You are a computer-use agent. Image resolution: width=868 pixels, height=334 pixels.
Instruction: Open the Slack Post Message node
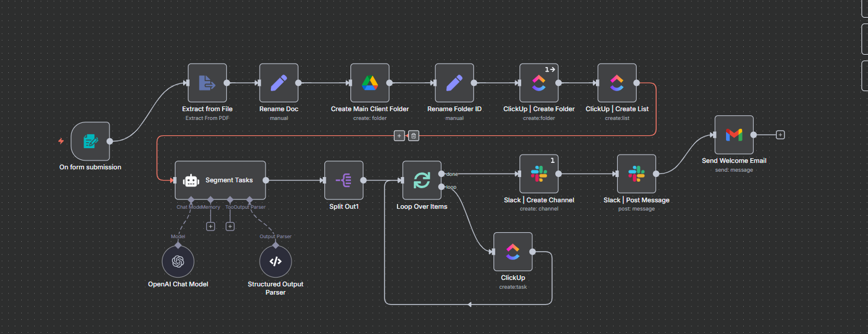637,174
